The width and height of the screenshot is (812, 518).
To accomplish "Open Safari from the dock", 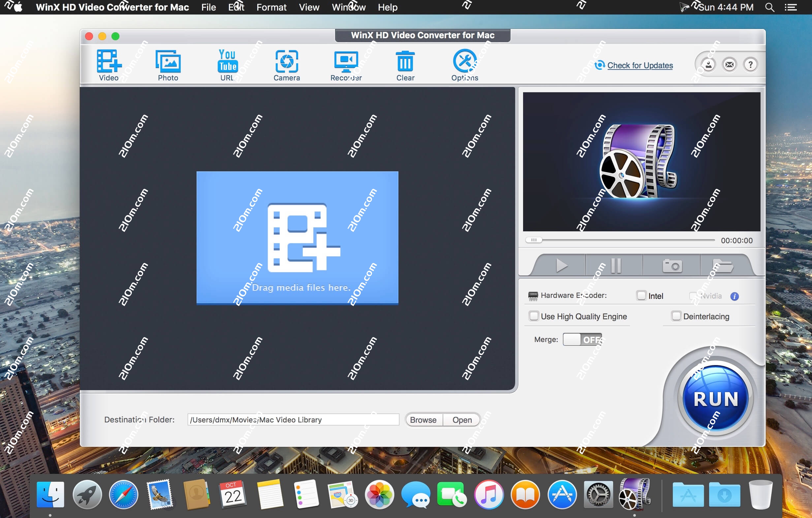I will click(x=123, y=494).
